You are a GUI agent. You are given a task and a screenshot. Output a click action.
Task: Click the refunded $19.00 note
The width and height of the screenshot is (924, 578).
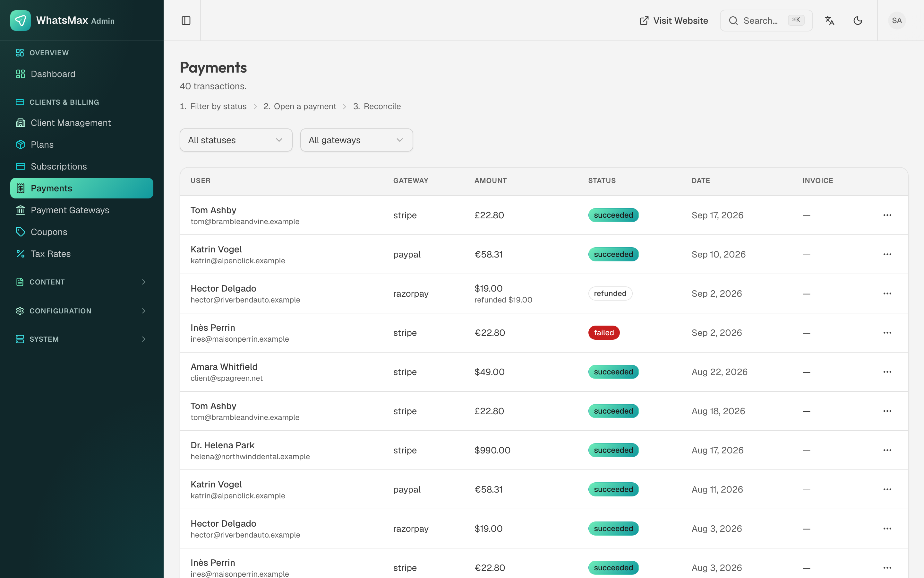(503, 300)
